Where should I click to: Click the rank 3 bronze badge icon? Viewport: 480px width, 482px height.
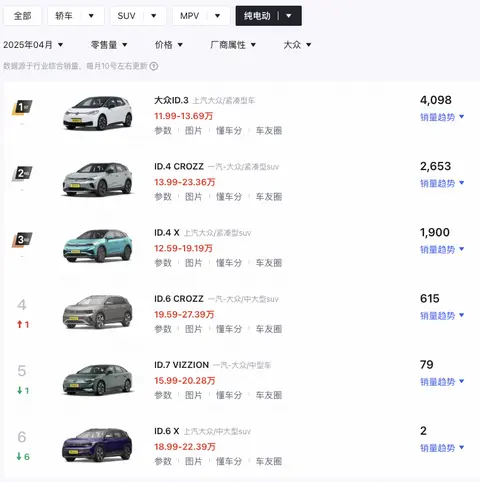(22, 240)
